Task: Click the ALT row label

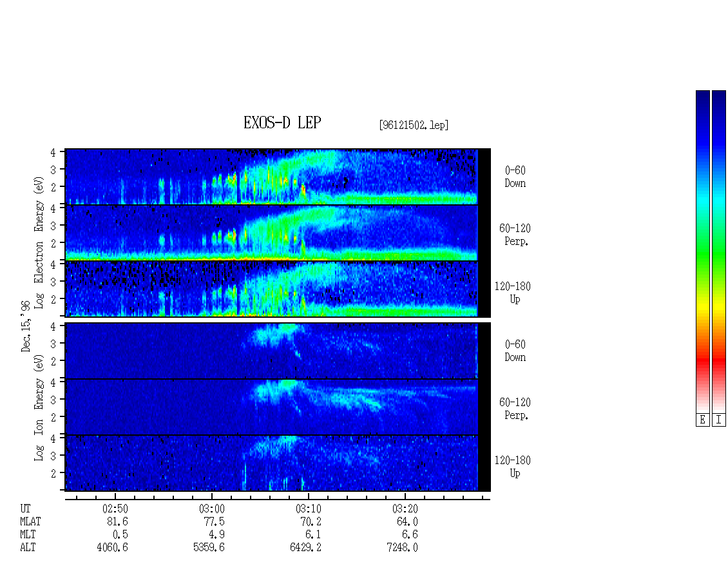Action: pos(28,547)
